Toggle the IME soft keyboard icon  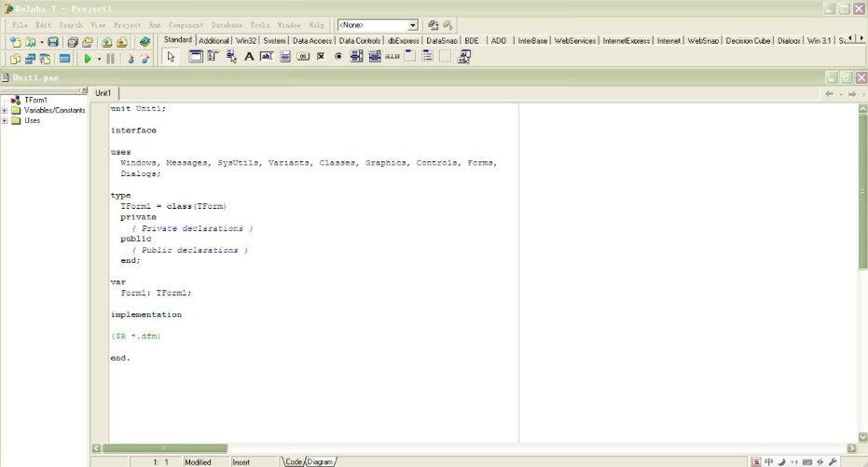click(807, 461)
